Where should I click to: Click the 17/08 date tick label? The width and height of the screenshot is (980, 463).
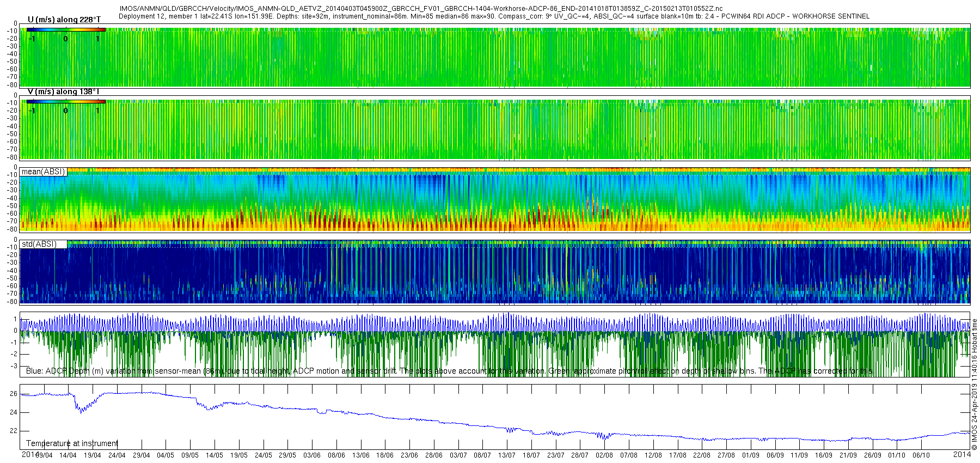[678, 455]
